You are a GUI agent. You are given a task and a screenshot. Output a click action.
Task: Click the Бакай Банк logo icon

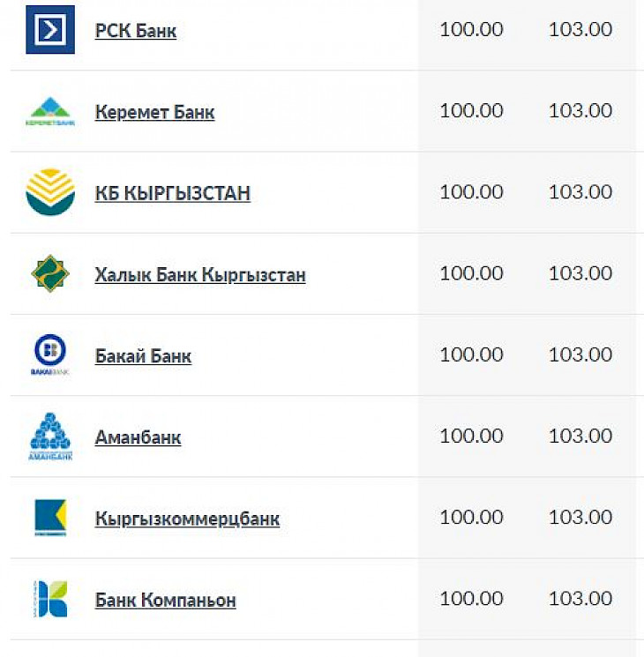tap(50, 355)
